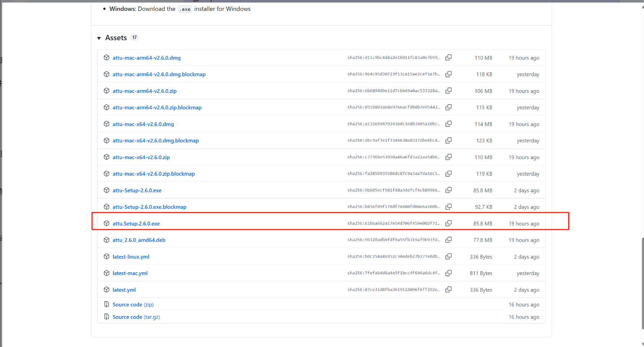Click the scrollbar down arrow
644x347 pixels.
point(643,344)
